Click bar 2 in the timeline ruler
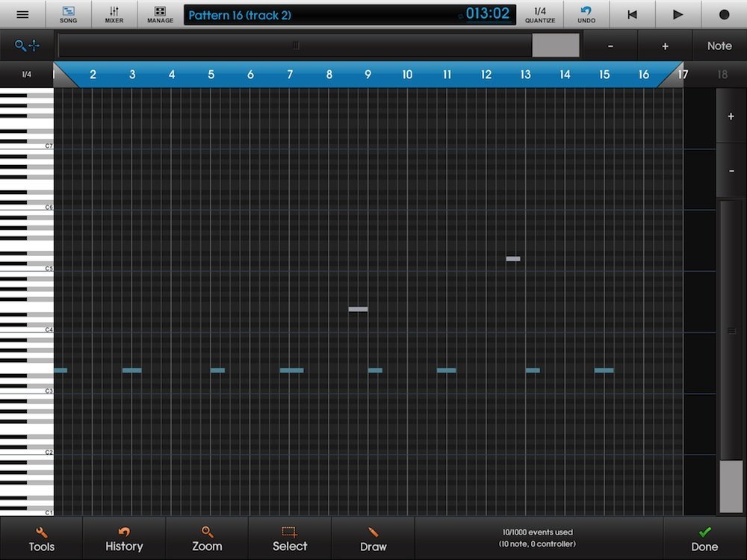The image size is (747, 560). coord(93,74)
